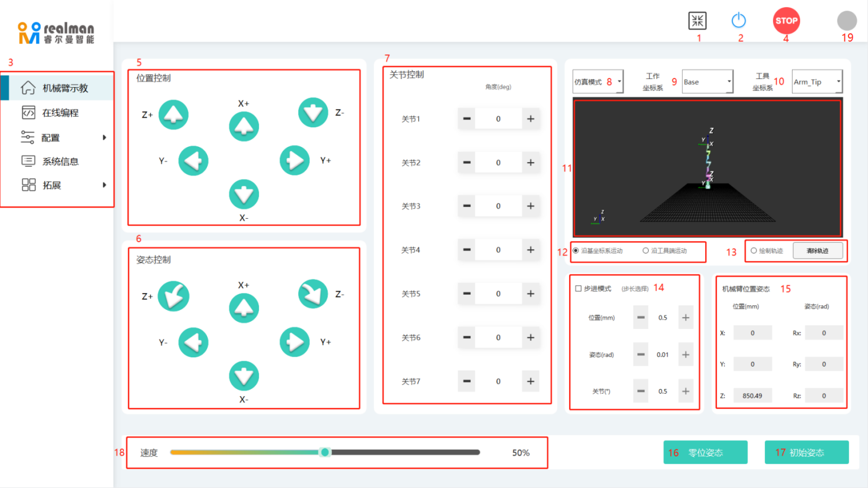
Task: Decrease 关节1 angle with minus button
Action: [x=466, y=118]
